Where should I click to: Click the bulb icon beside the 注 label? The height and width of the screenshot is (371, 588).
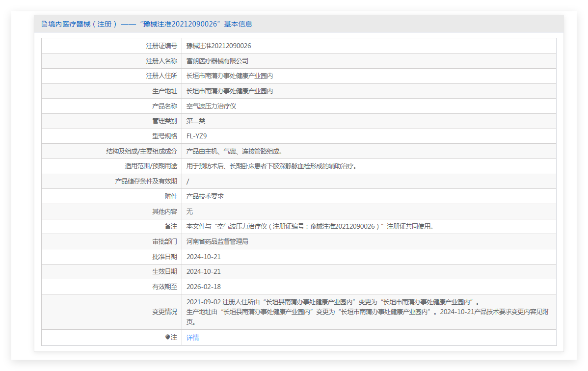point(168,337)
